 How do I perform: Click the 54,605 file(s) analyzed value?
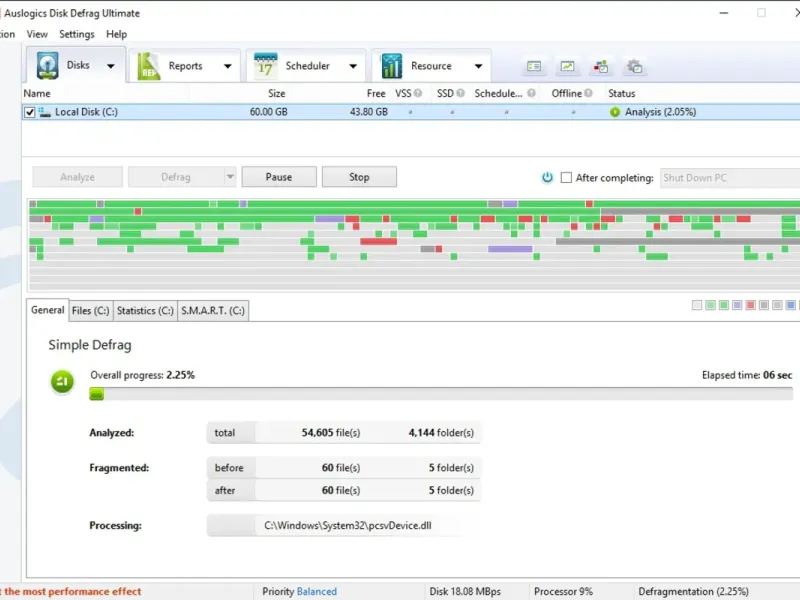(331, 433)
